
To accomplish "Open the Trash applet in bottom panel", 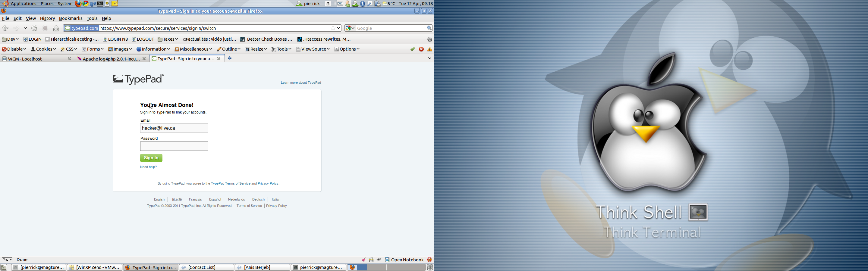I will (x=429, y=267).
